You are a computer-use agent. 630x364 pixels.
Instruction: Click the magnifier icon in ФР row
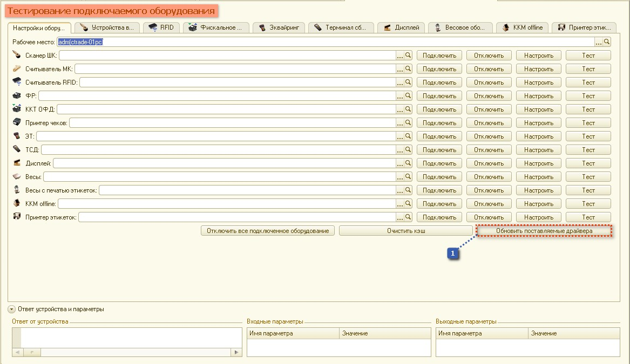[408, 96]
